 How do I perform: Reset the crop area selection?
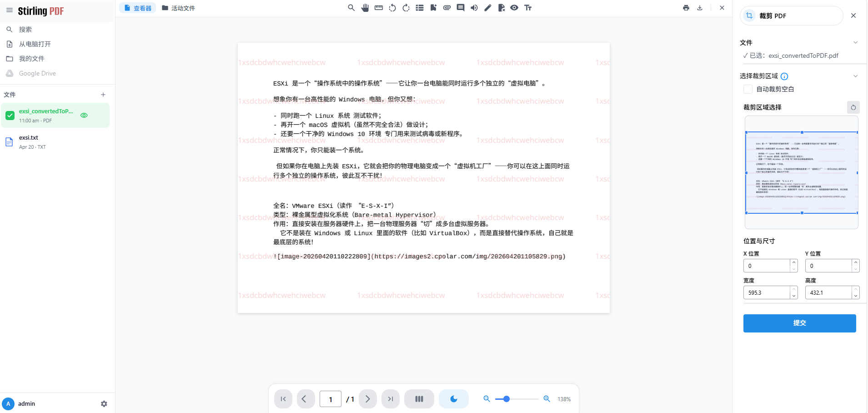tap(853, 107)
